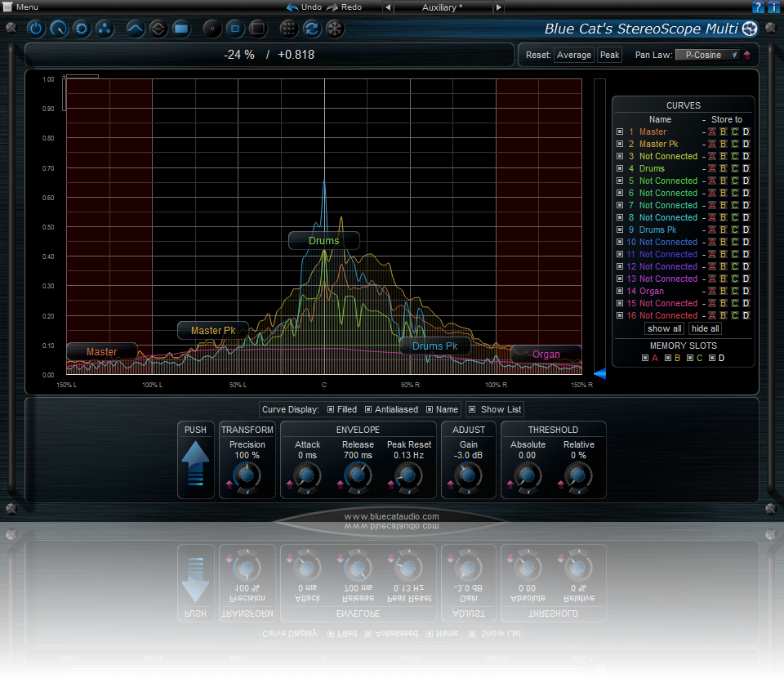Click the next preset arrow beside Auxiliary
The width and height of the screenshot is (784, 678).
(x=498, y=7)
